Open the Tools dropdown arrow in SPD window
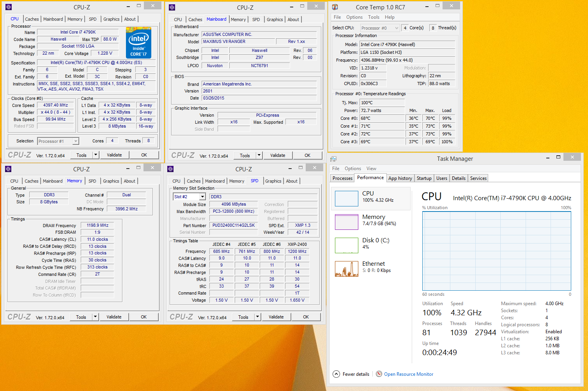 [x=257, y=317]
